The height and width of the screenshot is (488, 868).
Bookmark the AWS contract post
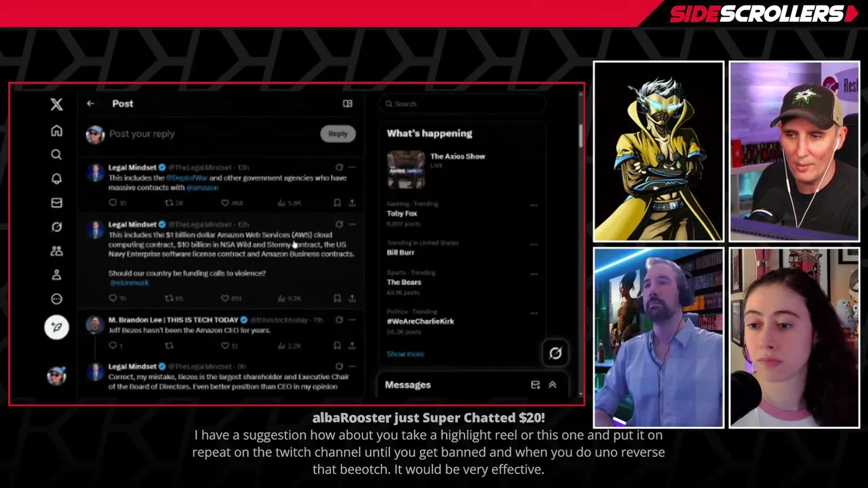[x=337, y=298]
